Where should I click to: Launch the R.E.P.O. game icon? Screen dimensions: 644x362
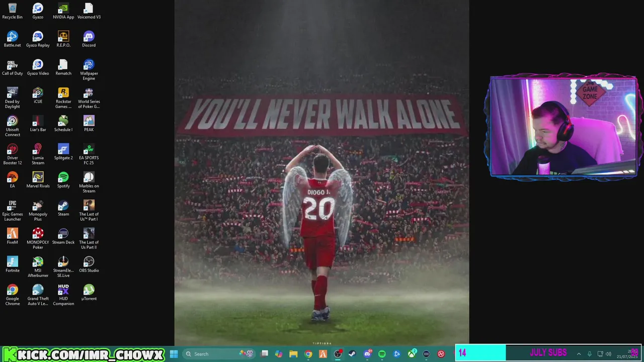pyautogui.click(x=63, y=39)
